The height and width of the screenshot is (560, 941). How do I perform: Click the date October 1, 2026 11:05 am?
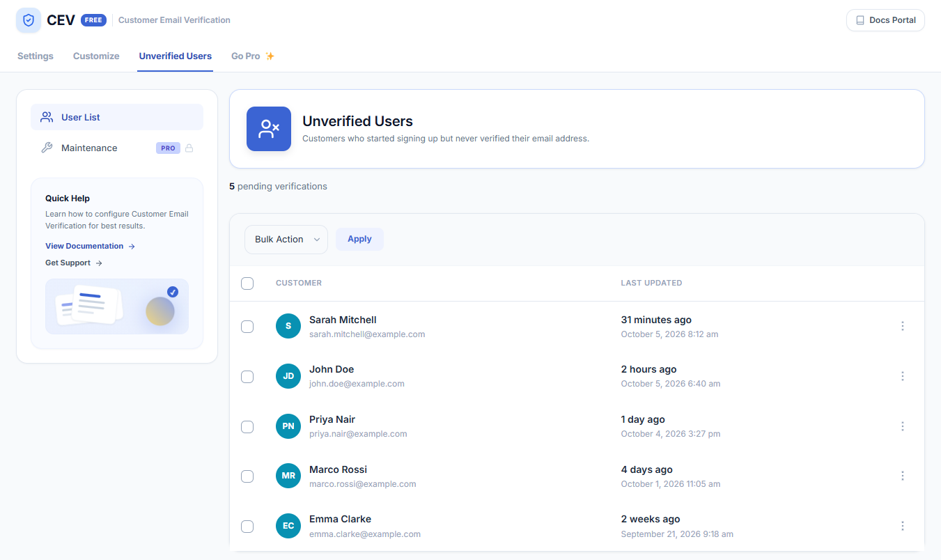[671, 484]
